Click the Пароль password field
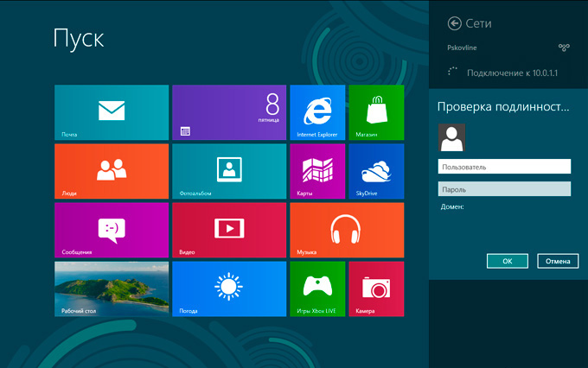Screen dimensions: 588x368 [x=504, y=189]
